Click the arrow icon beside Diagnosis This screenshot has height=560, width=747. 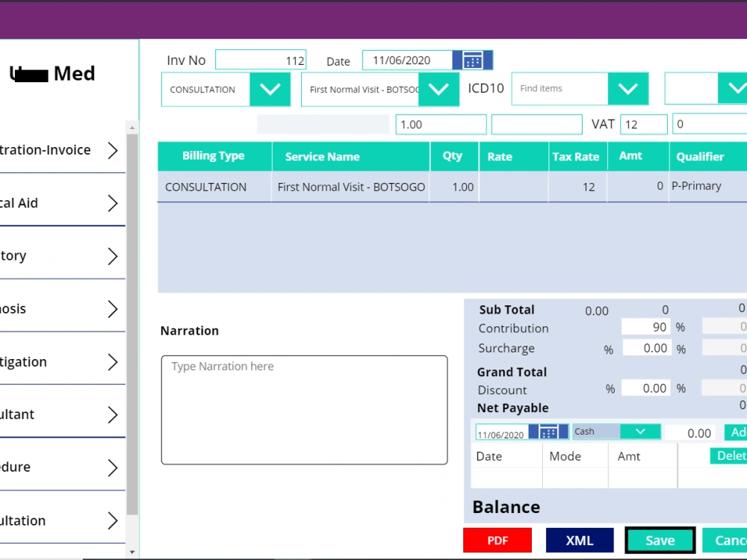(112, 308)
